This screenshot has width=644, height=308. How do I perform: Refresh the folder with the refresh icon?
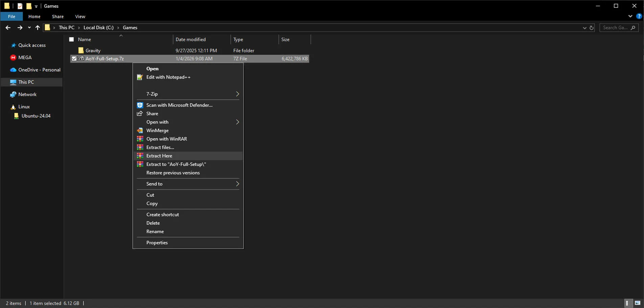coord(591,27)
